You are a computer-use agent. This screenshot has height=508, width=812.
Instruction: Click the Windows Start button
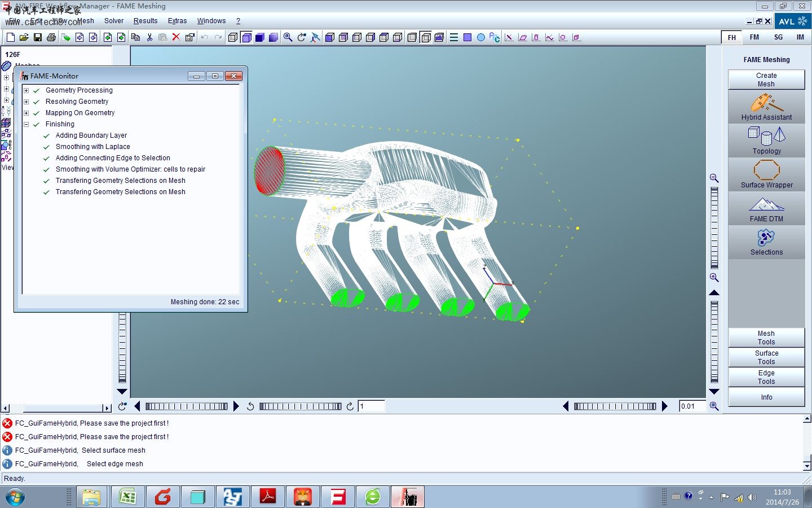[x=15, y=497]
